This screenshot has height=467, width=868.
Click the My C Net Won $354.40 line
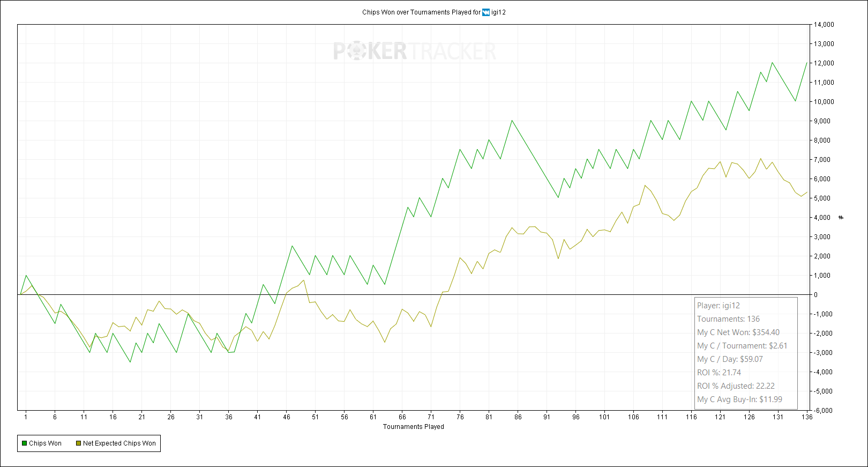(738, 332)
